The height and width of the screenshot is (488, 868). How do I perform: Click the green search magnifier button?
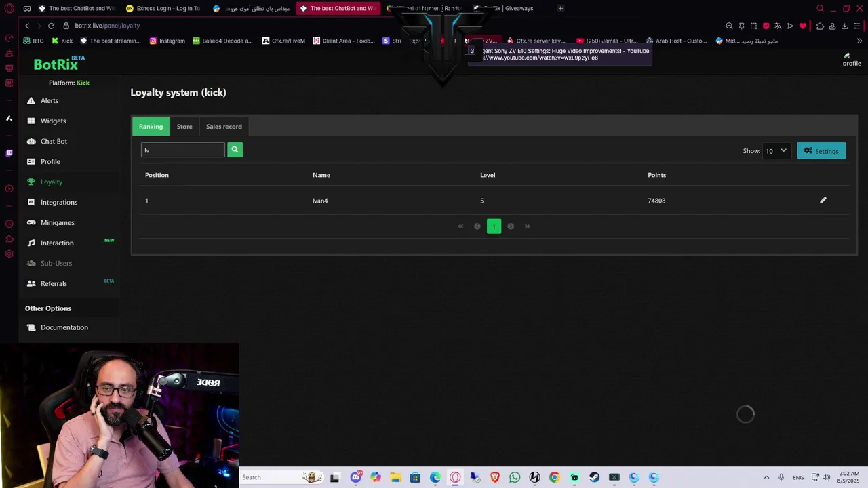(235, 150)
